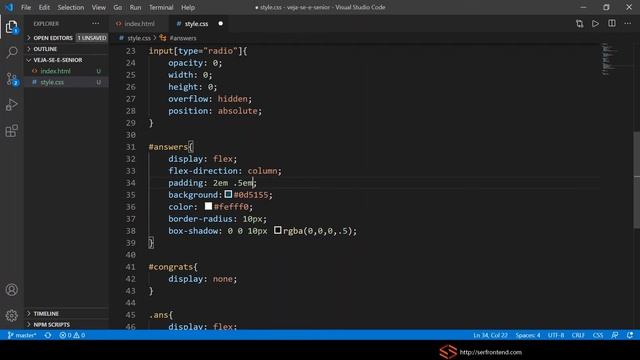This screenshot has height=360, width=640.
Task: Change indentation via Spaces: 4
Action: coord(528,335)
